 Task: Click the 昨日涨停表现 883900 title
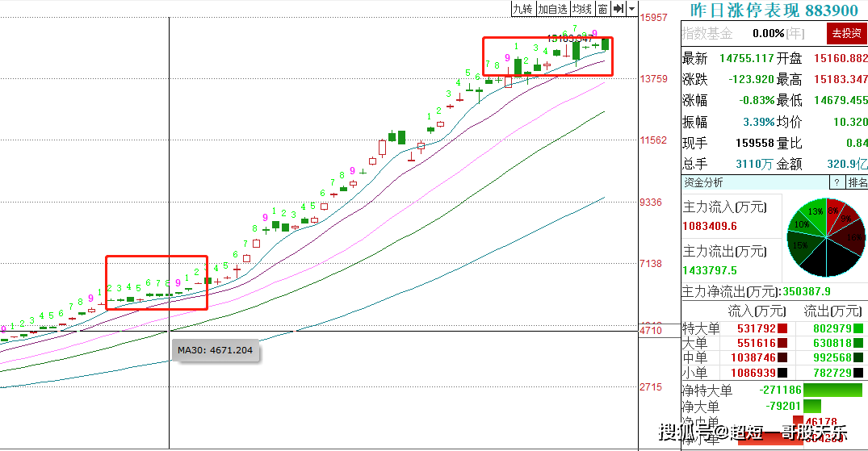(774, 10)
